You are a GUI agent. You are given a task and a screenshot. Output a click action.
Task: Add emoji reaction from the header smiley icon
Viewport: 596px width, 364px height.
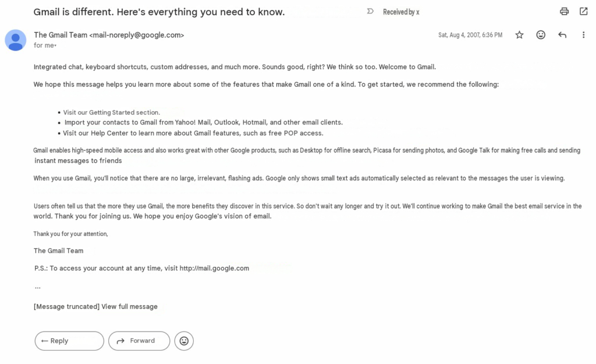coord(541,35)
